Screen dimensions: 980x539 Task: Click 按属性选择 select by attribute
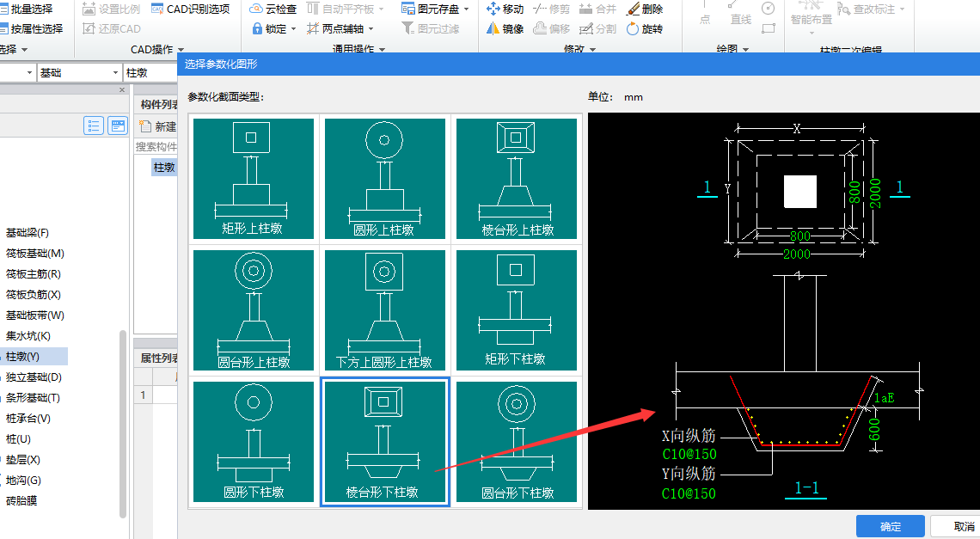[31, 28]
